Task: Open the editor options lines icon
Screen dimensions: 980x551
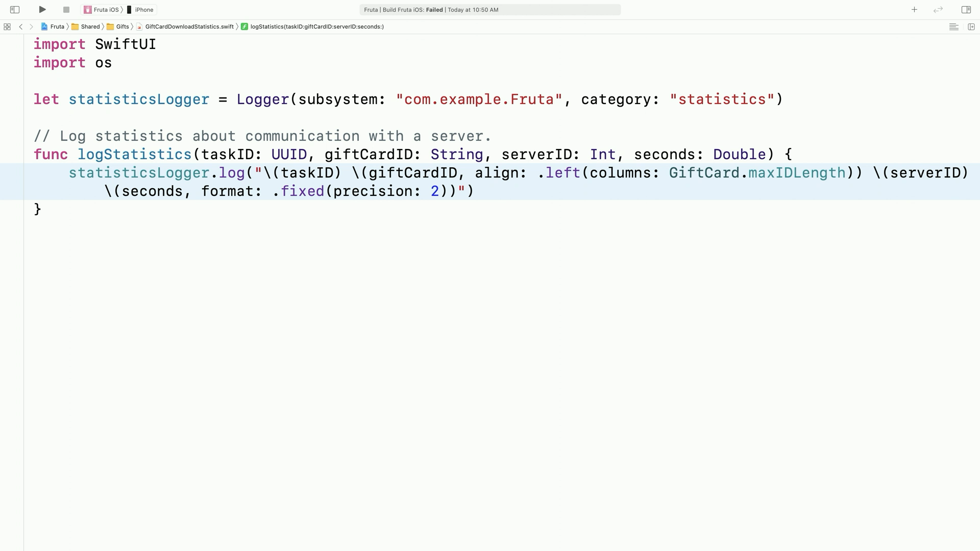Action: click(953, 27)
